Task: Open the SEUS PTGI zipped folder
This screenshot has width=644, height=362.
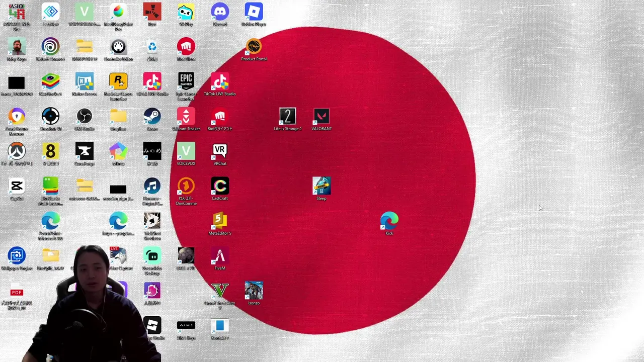Action: (x=84, y=47)
